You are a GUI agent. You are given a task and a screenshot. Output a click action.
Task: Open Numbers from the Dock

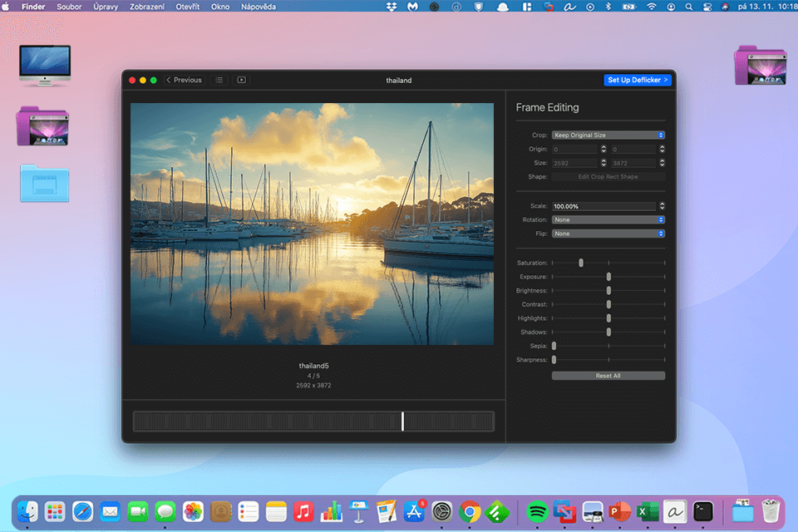click(x=332, y=512)
